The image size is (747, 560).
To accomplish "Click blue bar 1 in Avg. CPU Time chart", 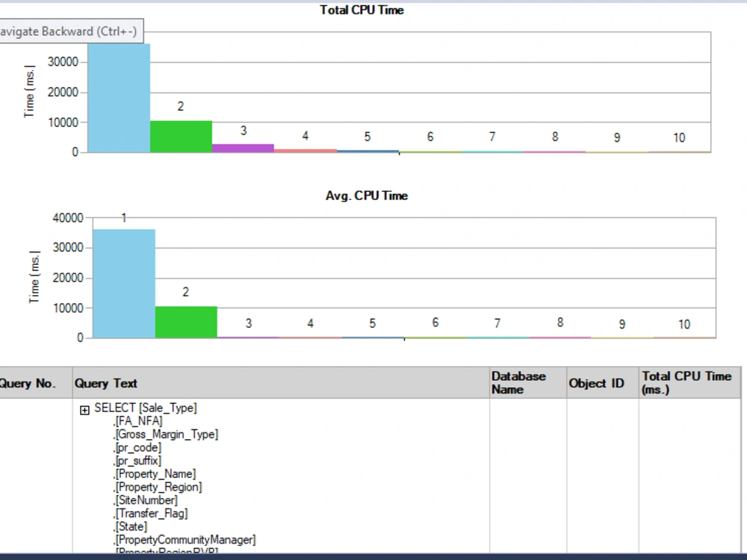I will (124, 284).
